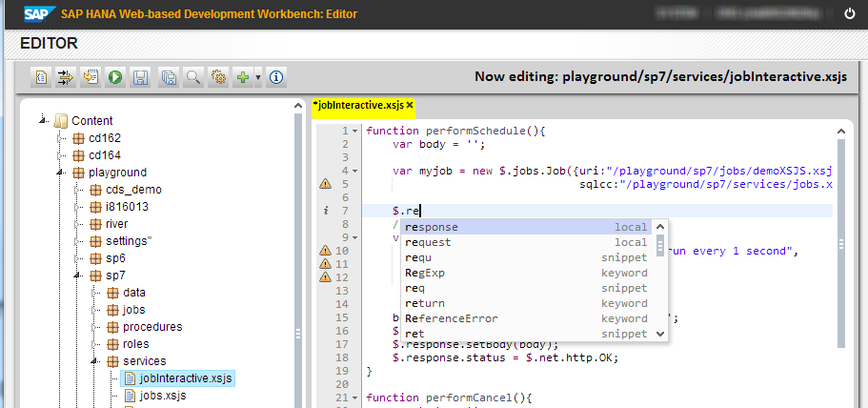Choose 'requ' snippet suggestion

527,257
